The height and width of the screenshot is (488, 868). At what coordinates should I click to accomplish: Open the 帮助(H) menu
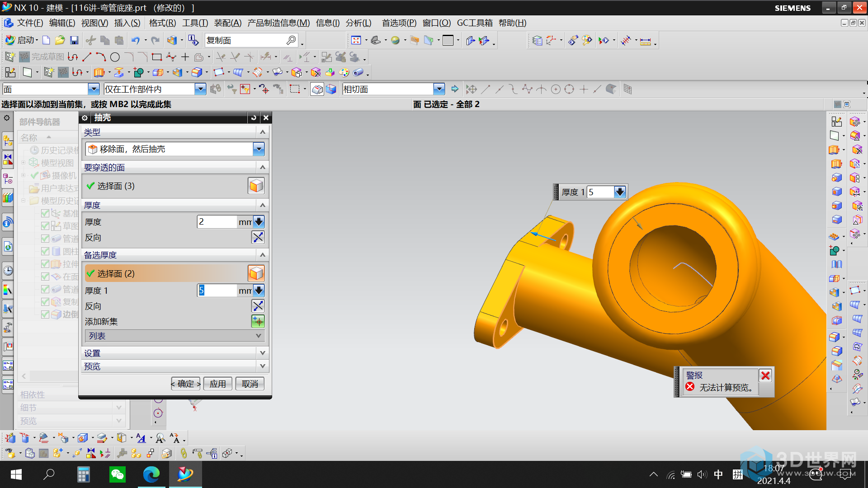(512, 23)
